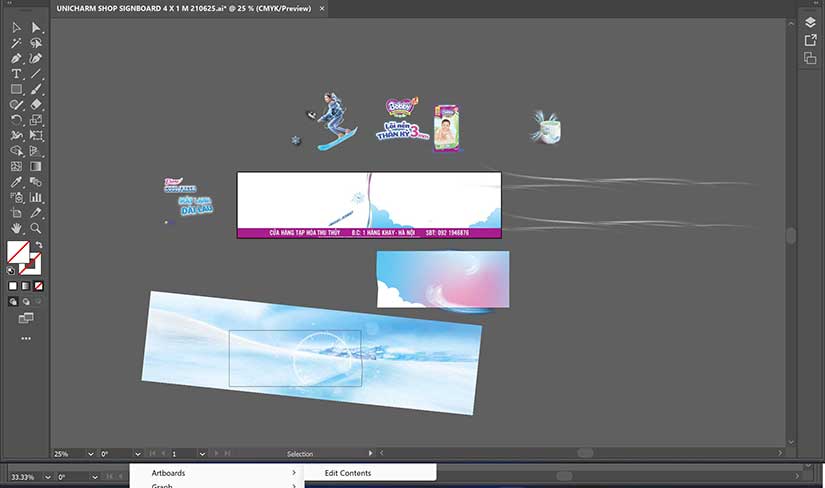825x488 pixels.
Task: Close the UNICHARM SHOP SIGNBOARD document tab
Action: pyautogui.click(x=322, y=8)
